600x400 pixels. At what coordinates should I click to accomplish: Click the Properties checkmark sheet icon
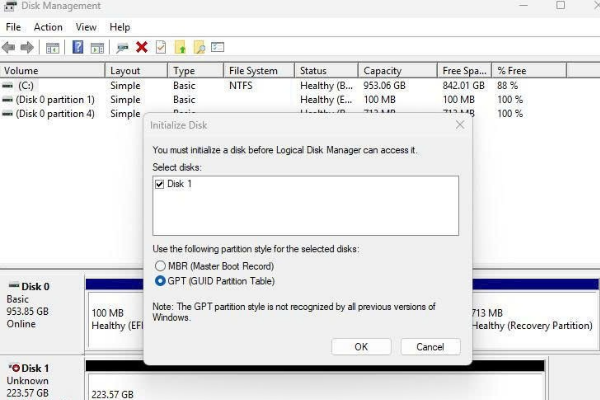161,47
